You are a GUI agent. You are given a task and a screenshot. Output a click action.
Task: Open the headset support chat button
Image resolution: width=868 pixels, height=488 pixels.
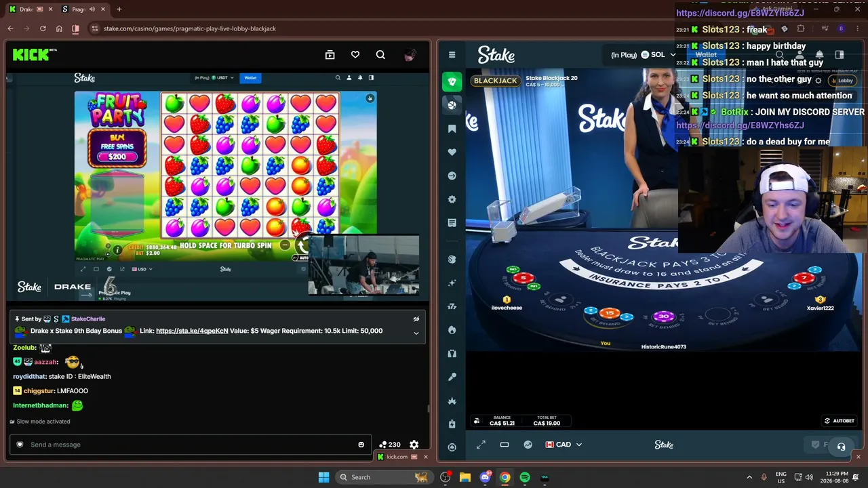point(841,446)
